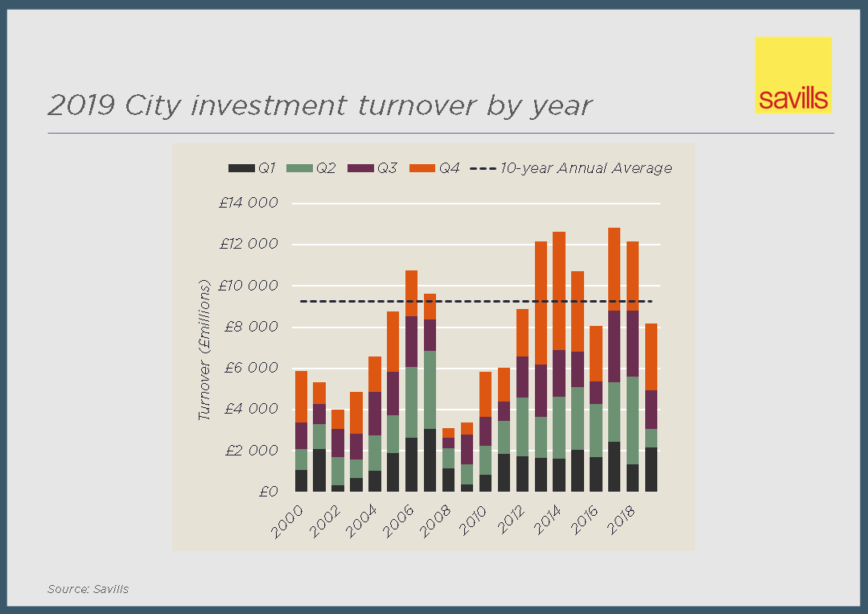Click the orange Q4 segment of the 2014 bar
Screen dimensions: 868x614
(558, 290)
